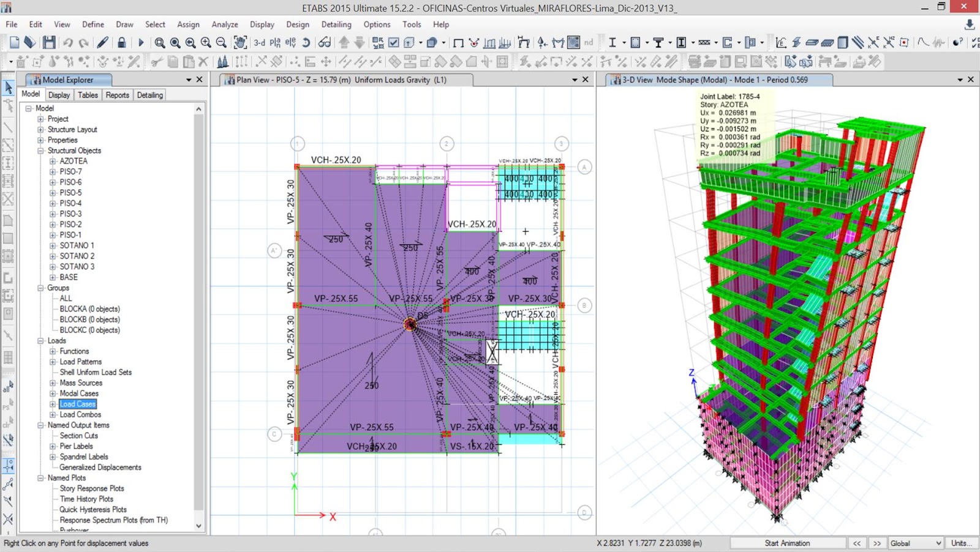The image size is (980, 552).
Task: Save the current model
Action: [x=48, y=42]
